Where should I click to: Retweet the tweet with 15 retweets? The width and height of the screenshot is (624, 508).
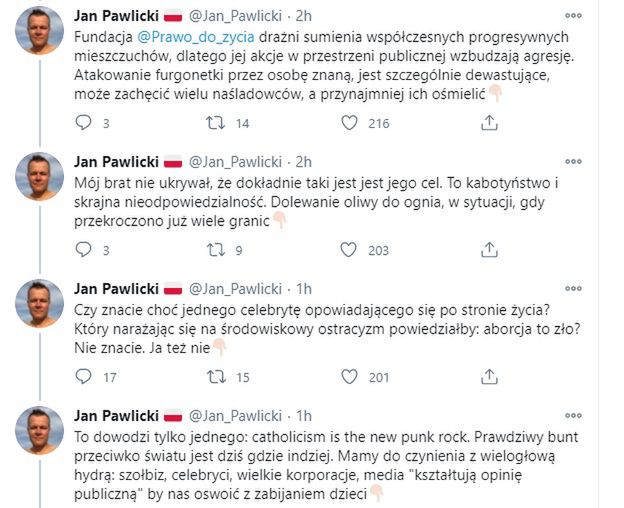pyautogui.click(x=215, y=377)
